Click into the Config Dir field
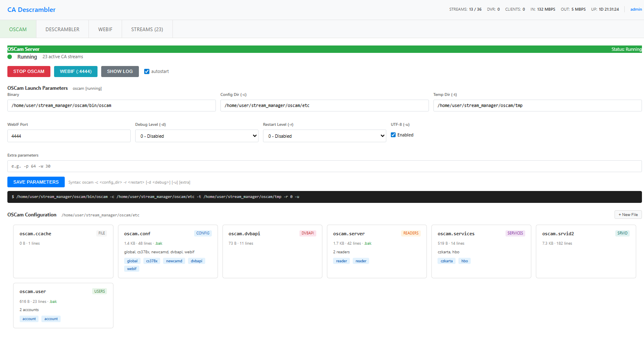This screenshot has width=644, height=341. click(324, 105)
